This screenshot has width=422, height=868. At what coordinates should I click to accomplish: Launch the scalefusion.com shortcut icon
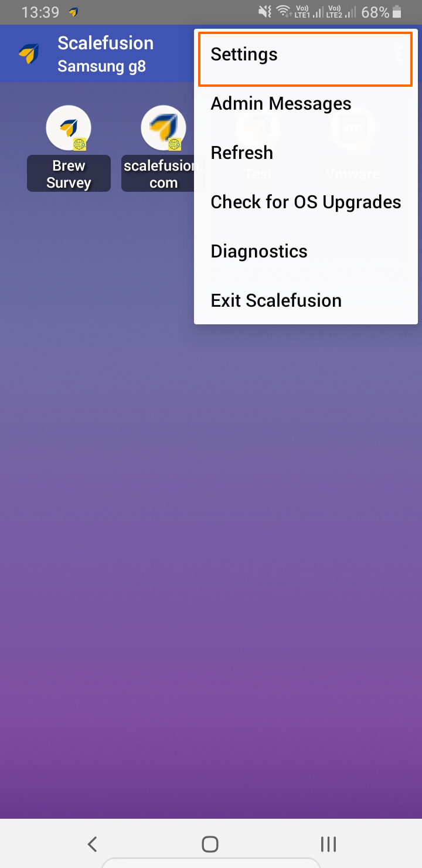point(164,128)
